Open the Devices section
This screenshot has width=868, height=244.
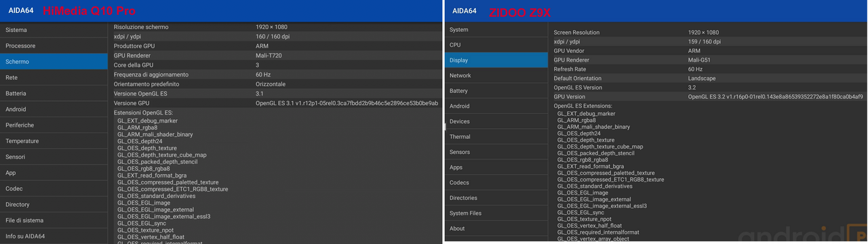click(496, 121)
